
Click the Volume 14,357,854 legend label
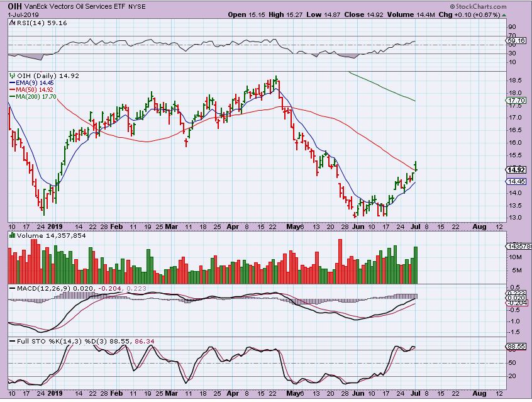point(51,236)
